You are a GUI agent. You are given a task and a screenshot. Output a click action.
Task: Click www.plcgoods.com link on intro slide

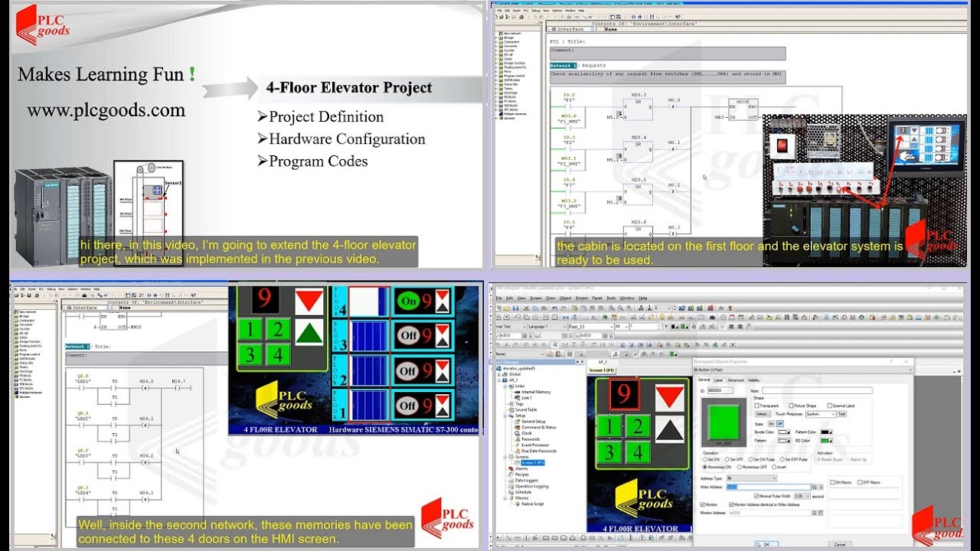(x=106, y=110)
